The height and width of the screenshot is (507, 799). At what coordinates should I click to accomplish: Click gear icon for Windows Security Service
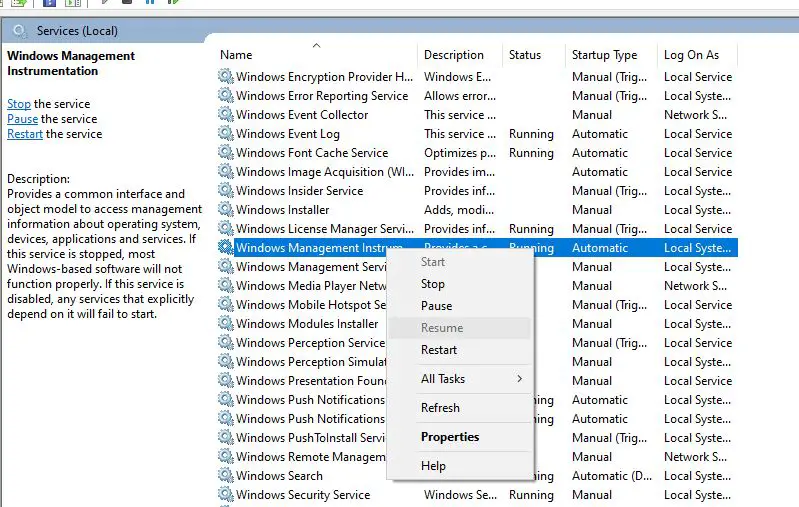226,495
